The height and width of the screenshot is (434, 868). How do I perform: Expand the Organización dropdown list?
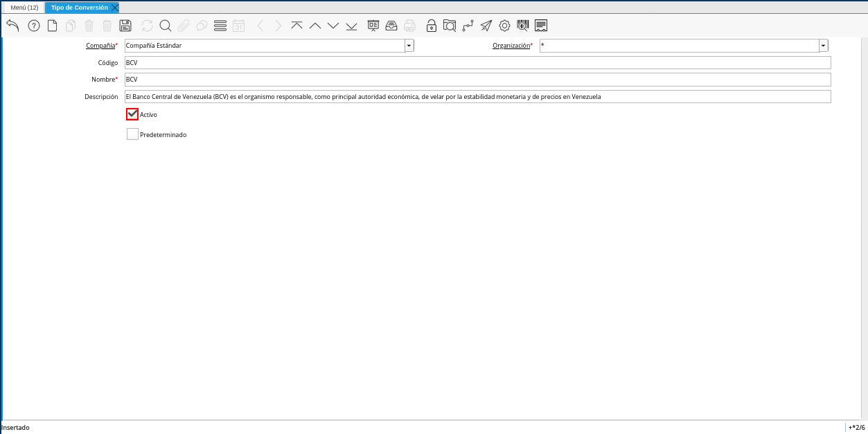click(823, 45)
